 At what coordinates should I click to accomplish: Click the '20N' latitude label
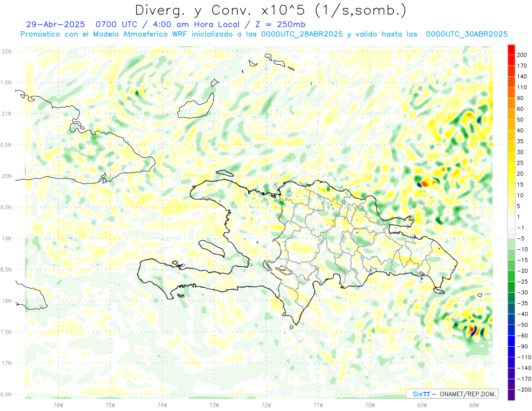coord(6,176)
